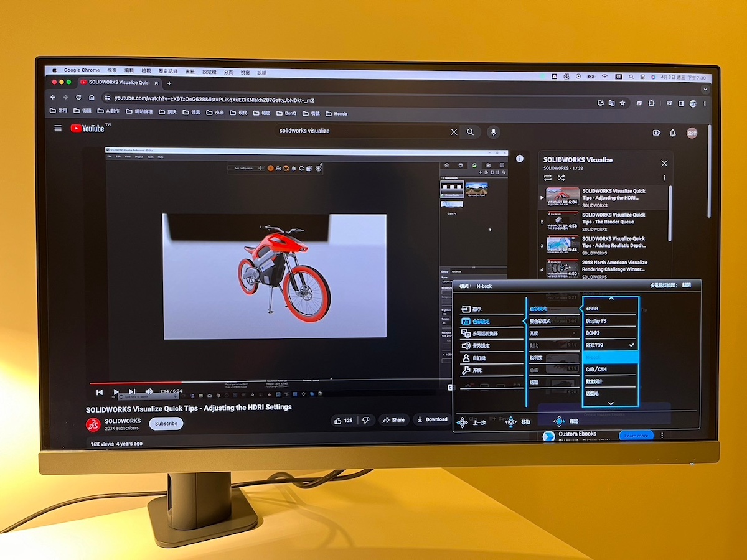Open the SOLIDWORKS channel avatar

[93, 424]
